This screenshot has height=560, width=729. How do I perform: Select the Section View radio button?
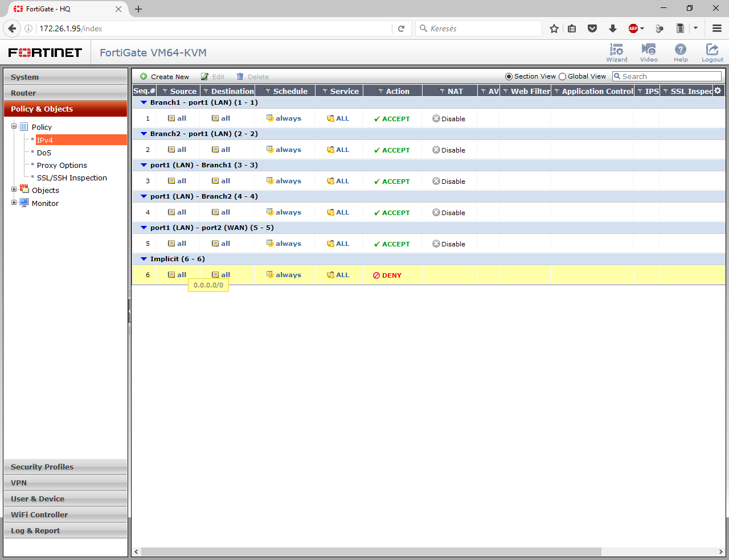pyautogui.click(x=509, y=77)
